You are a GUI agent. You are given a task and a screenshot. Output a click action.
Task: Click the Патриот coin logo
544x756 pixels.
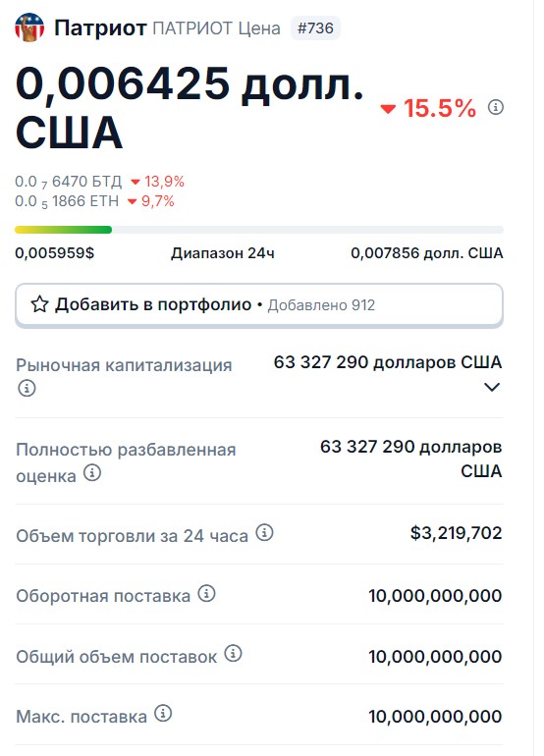pyautogui.click(x=29, y=27)
